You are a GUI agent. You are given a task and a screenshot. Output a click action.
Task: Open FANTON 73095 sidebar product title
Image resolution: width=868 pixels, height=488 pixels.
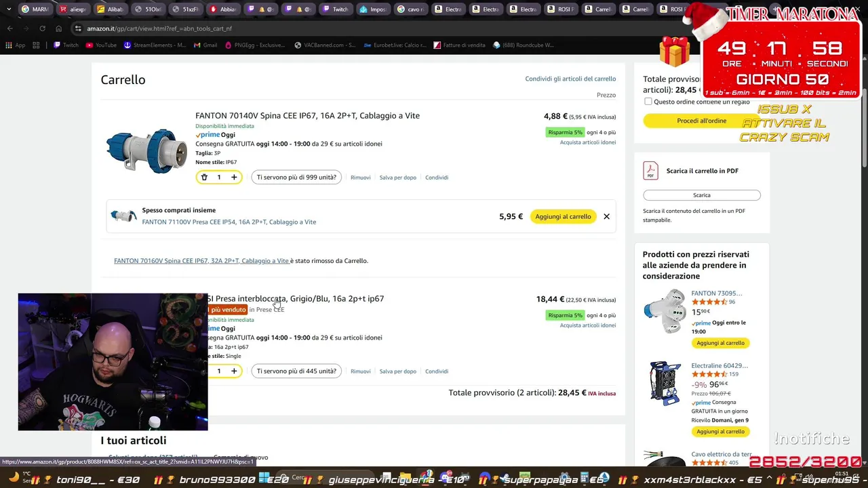coord(717,293)
